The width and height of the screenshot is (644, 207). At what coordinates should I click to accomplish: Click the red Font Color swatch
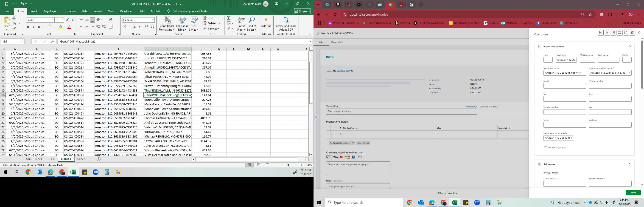(70, 27)
